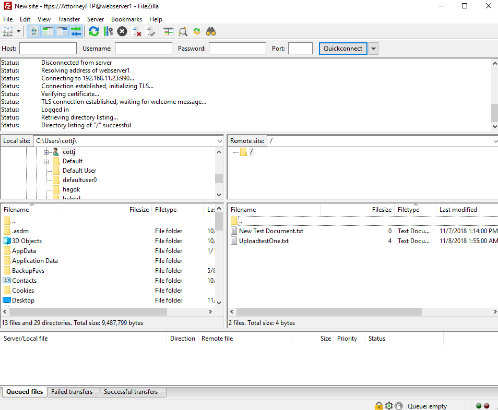Open the Site Manager dropdown arrow
The image size is (498, 410).
pyautogui.click(x=19, y=32)
